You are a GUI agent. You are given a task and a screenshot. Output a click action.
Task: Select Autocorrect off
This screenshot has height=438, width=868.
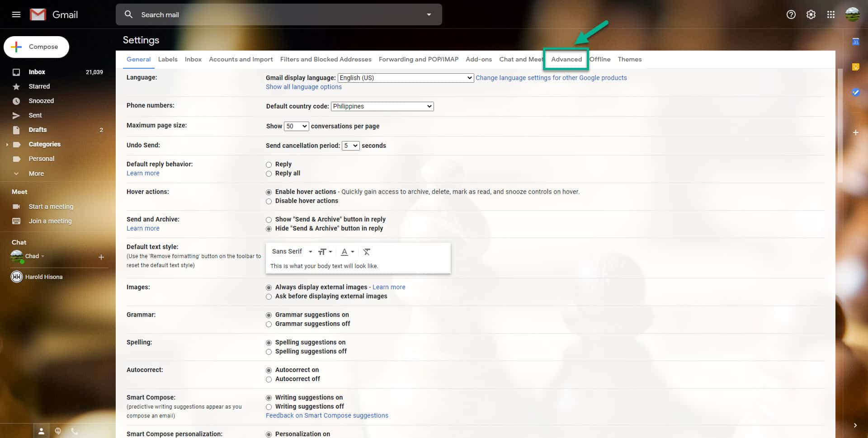coord(269,379)
